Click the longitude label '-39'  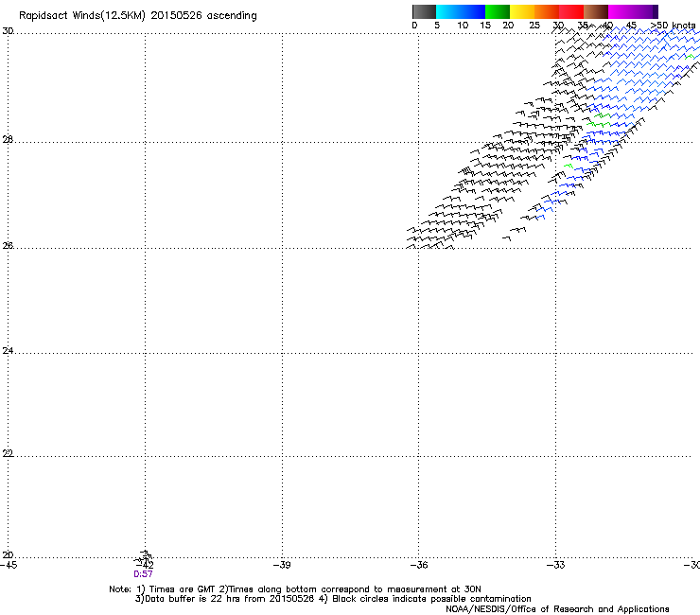coord(282,565)
